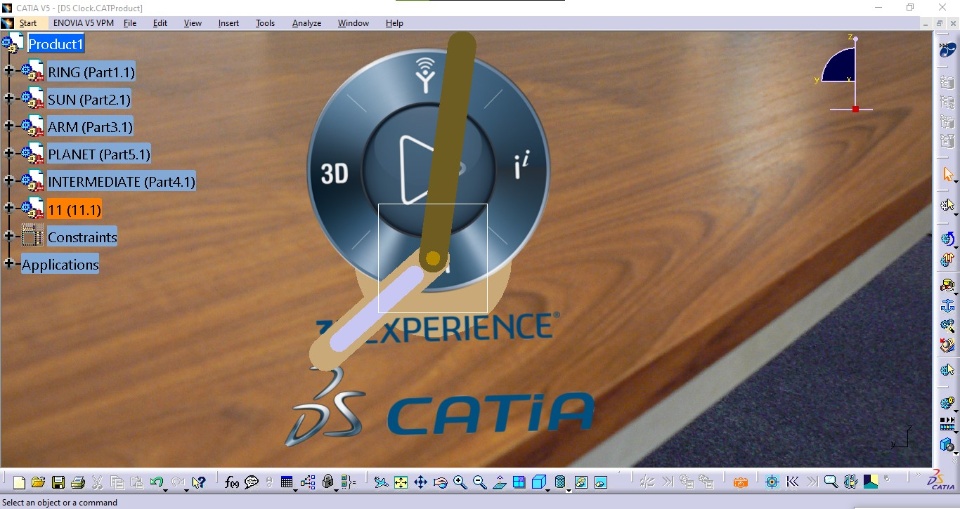The height and width of the screenshot is (509, 960).
Task: Select PLANET (Part5.1) in the tree
Action: tap(99, 154)
